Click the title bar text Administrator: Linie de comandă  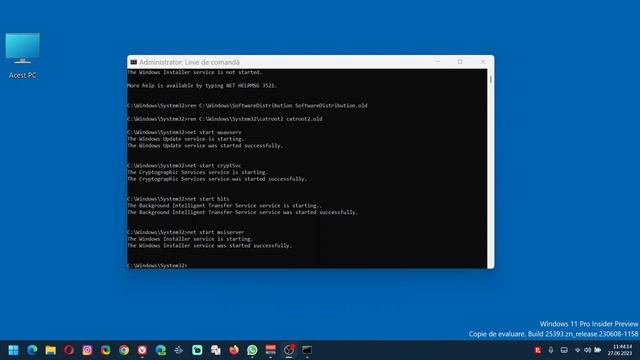coord(189,62)
